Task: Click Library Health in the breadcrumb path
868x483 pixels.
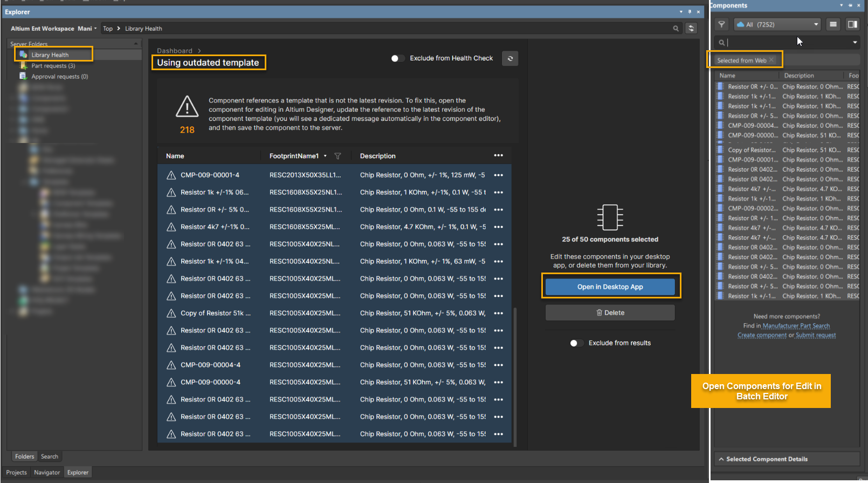Action: click(143, 29)
